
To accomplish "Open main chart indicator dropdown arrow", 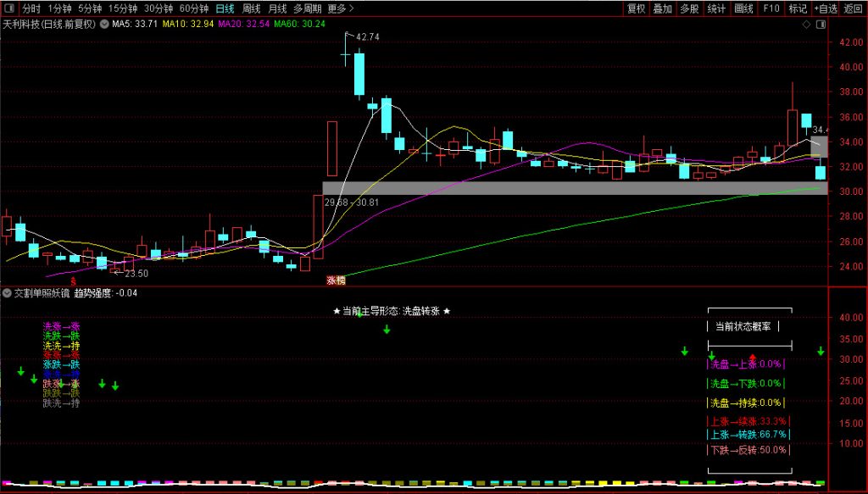I will (x=104, y=25).
